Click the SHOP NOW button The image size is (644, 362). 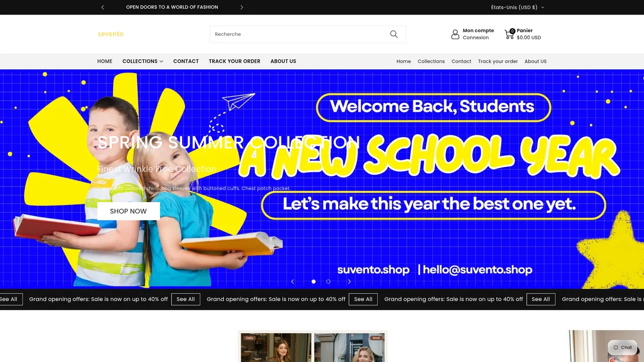[x=128, y=211]
